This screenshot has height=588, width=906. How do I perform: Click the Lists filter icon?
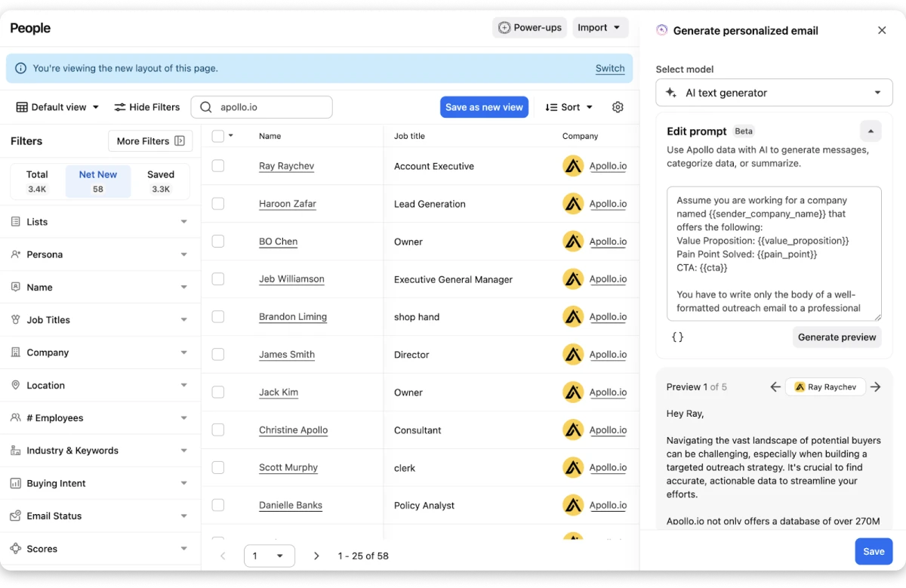pos(16,222)
